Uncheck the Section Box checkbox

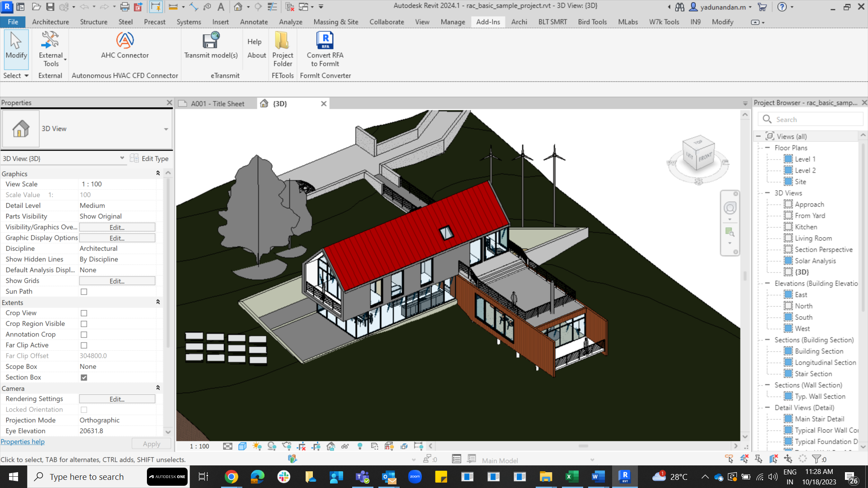pos(84,378)
